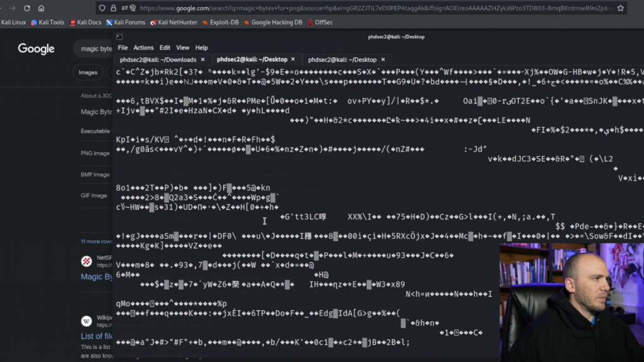Focus the Google search box

93,49
